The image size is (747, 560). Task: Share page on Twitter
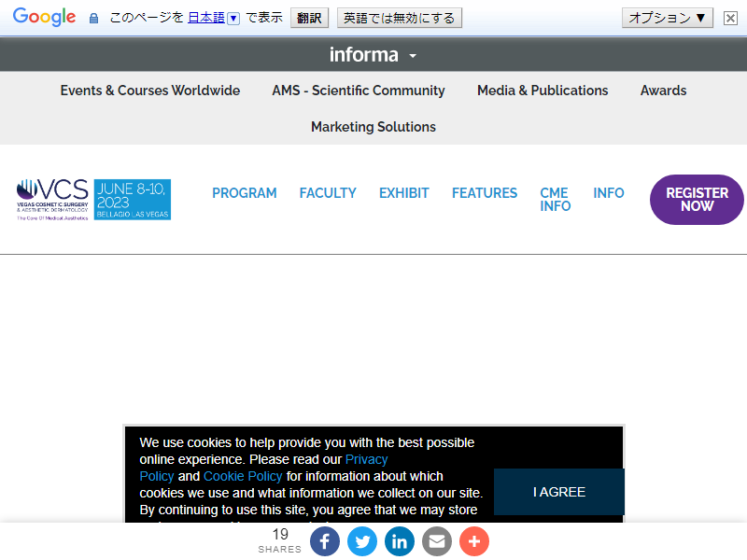pos(362,541)
